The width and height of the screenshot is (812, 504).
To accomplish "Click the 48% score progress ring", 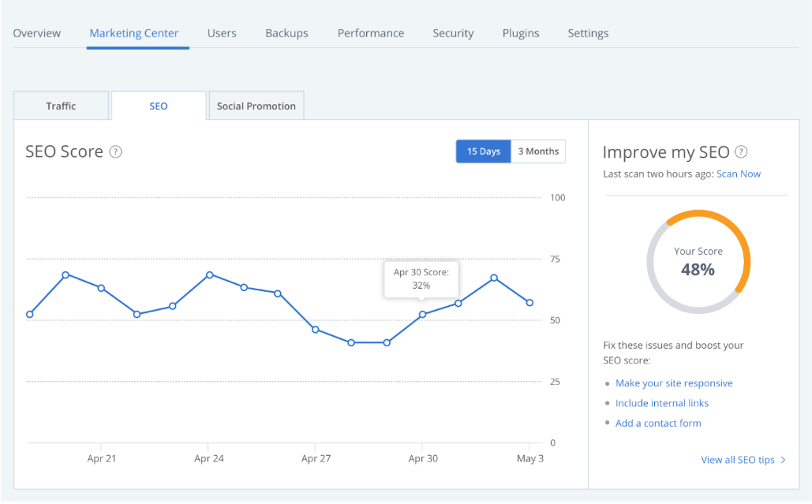I will (698, 261).
